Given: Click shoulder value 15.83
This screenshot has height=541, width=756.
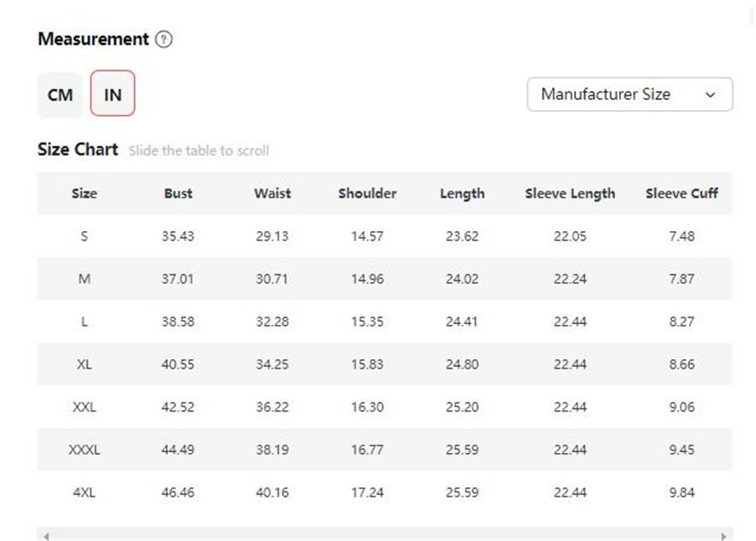Looking at the screenshot, I should click(367, 364).
